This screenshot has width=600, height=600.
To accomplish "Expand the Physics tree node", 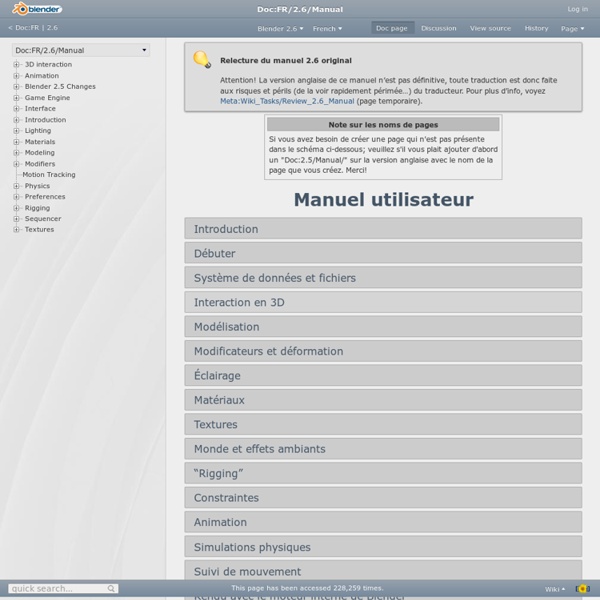I will point(16,186).
